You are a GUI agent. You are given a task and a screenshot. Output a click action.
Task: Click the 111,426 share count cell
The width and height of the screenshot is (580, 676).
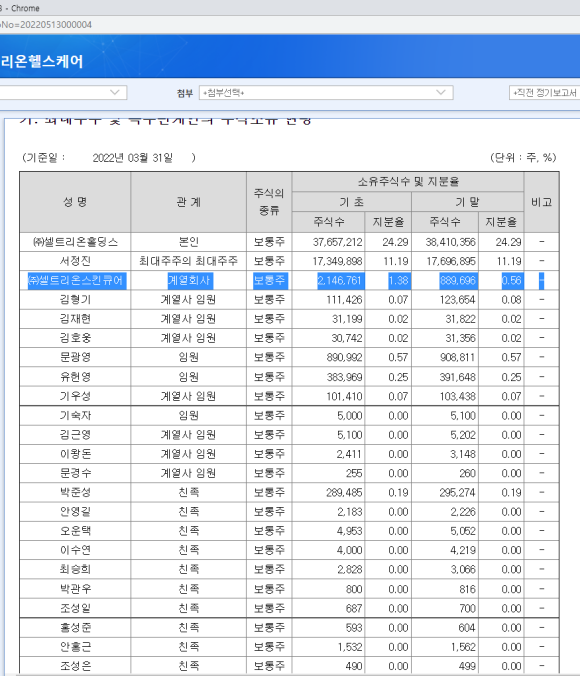pyautogui.click(x=329, y=300)
